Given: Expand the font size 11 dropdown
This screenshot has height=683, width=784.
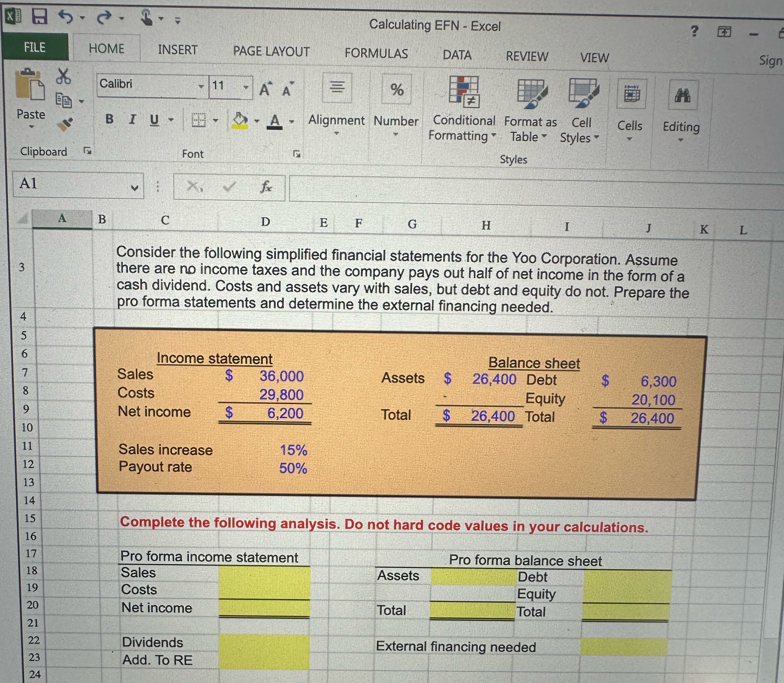Looking at the screenshot, I should pyautogui.click(x=246, y=88).
